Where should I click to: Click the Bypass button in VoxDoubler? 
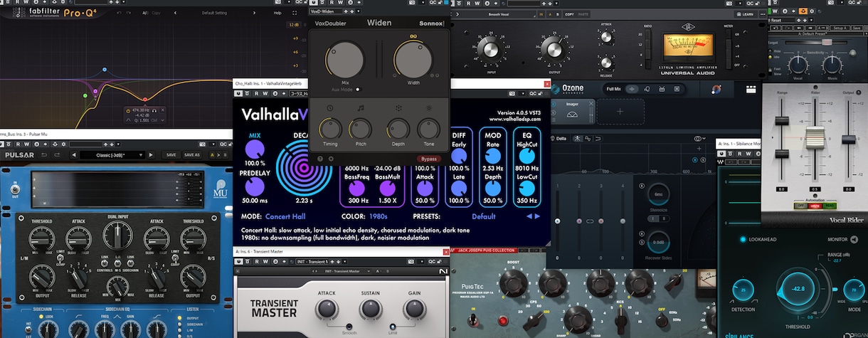(429, 158)
